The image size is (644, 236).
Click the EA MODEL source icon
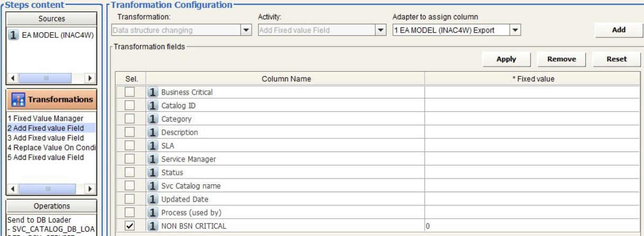coord(13,36)
